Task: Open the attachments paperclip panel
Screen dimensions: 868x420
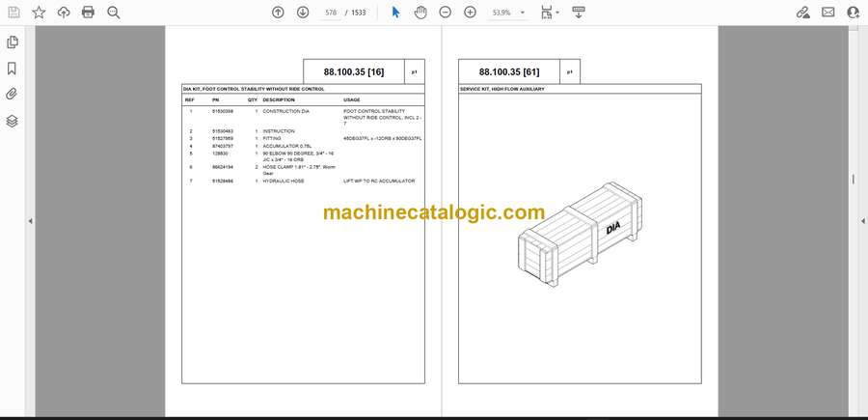Action: tap(13, 95)
